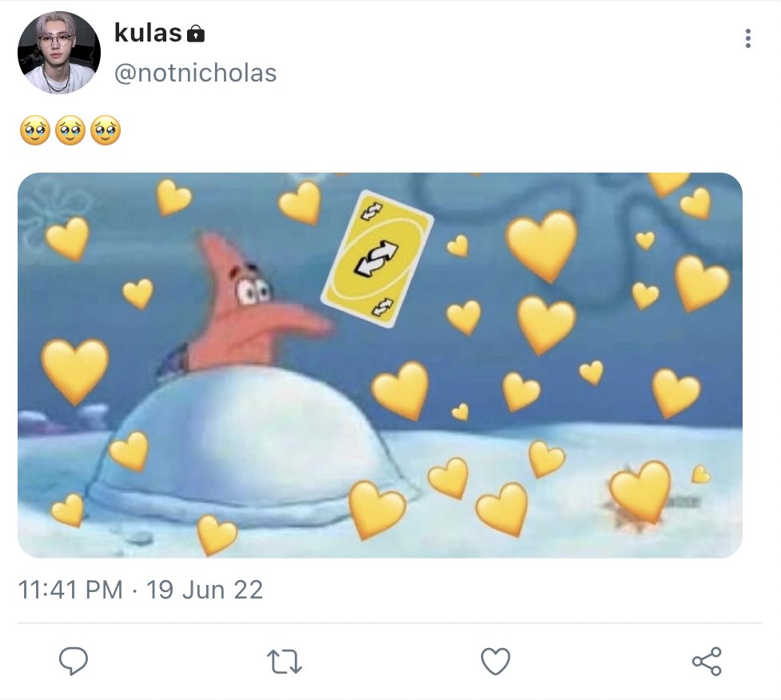The image size is (781, 700).
Task: Click the reply speech bubble icon
Action: click(x=74, y=661)
